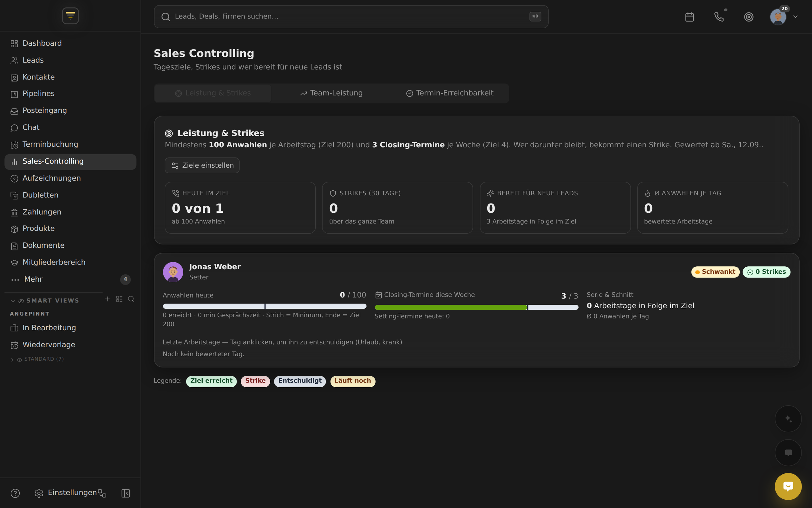This screenshot has width=812, height=508.
Task: Add a new smart view with plus icon
Action: (108, 299)
